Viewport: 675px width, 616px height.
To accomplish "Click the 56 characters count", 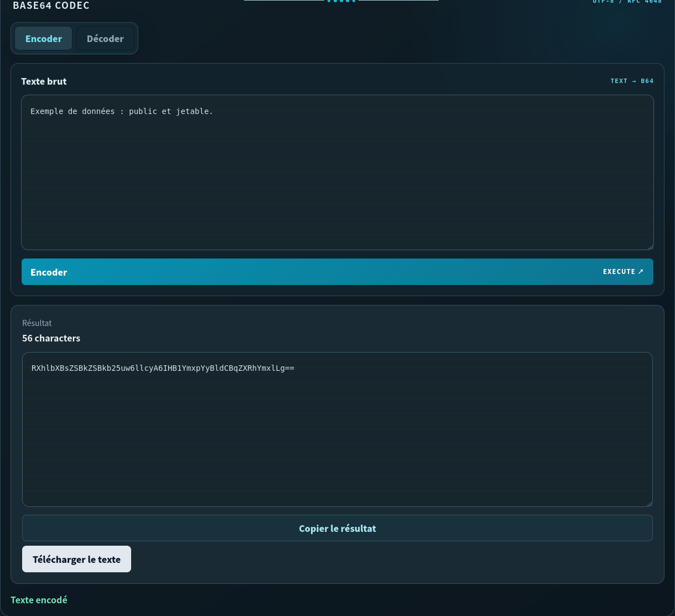I will (51, 338).
